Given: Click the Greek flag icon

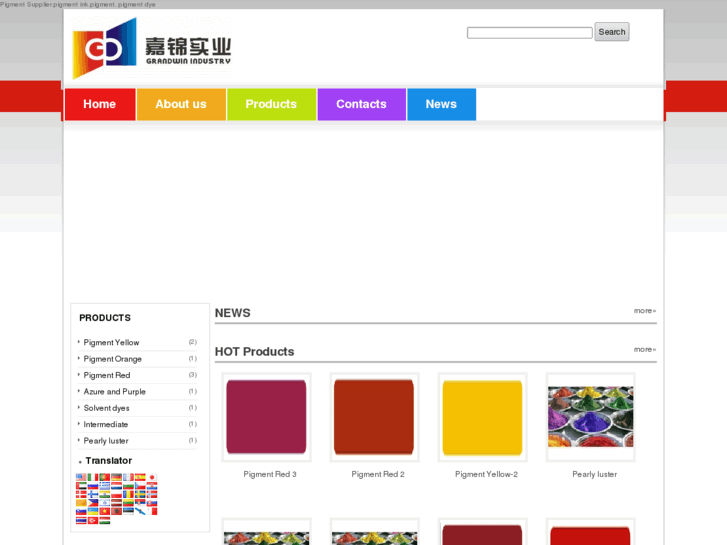Looking at the screenshot, I should [x=105, y=486].
